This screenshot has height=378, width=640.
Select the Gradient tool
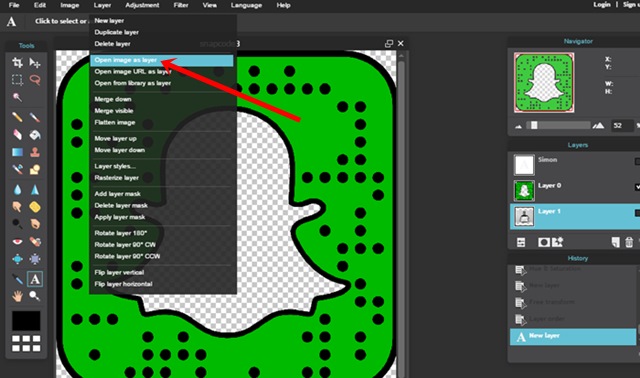point(17,152)
